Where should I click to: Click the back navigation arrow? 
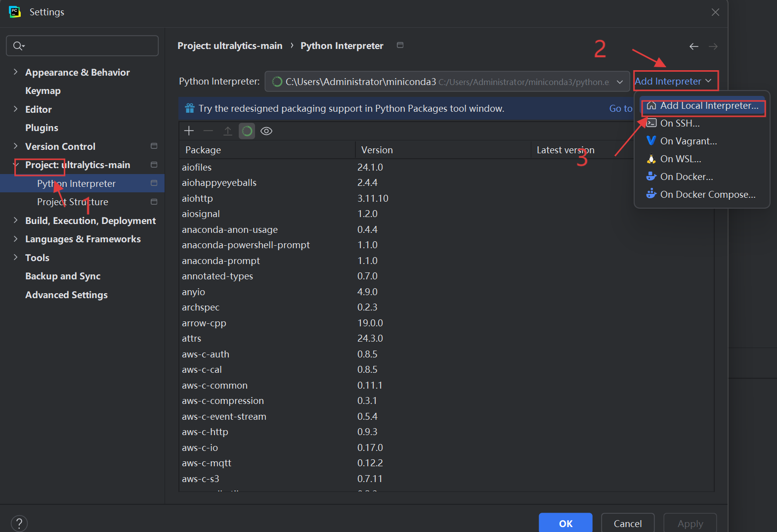(x=694, y=46)
